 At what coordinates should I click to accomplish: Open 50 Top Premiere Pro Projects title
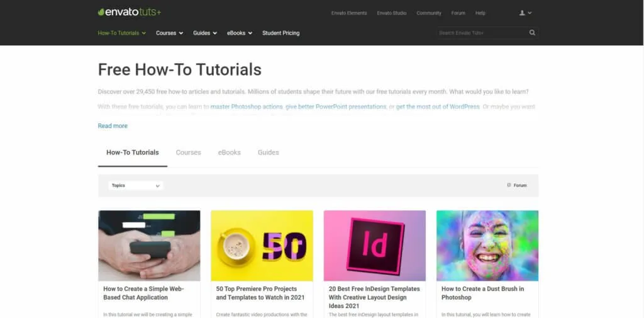click(x=260, y=293)
